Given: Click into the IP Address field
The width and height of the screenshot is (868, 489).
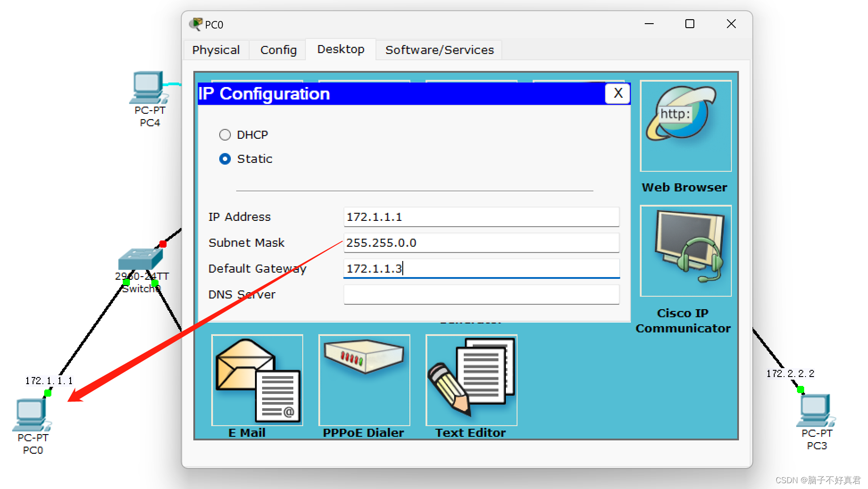Looking at the screenshot, I should [481, 217].
